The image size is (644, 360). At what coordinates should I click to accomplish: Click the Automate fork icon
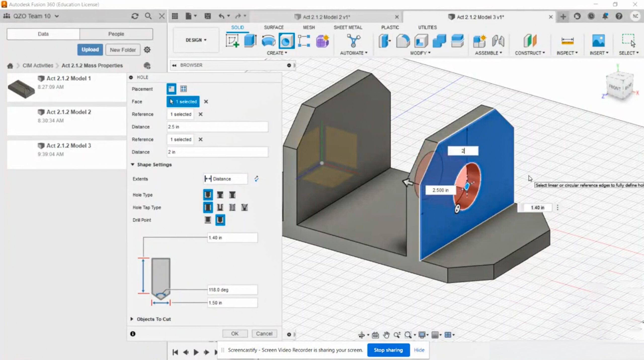point(353,41)
